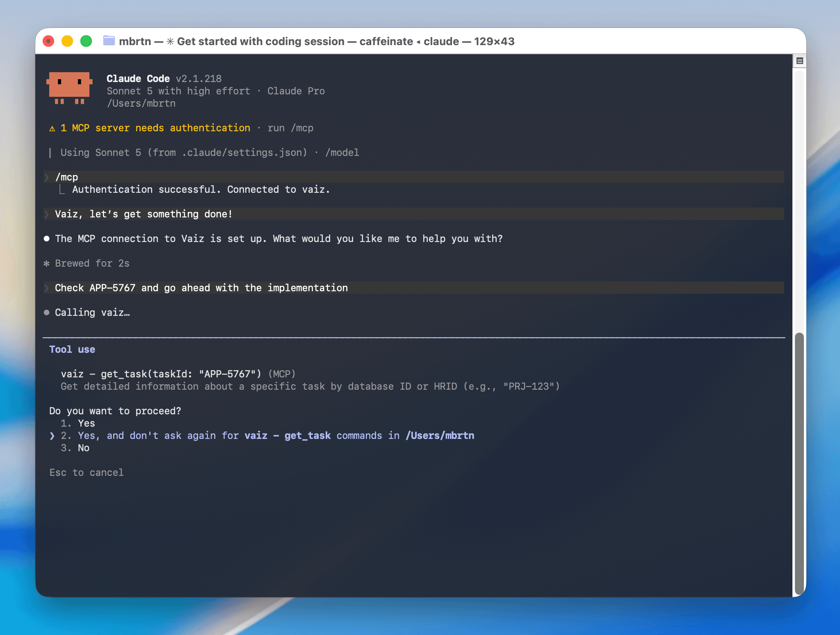Click the '/mcp' command input line
Image resolution: width=840 pixels, height=635 pixels.
click(413, 177)
